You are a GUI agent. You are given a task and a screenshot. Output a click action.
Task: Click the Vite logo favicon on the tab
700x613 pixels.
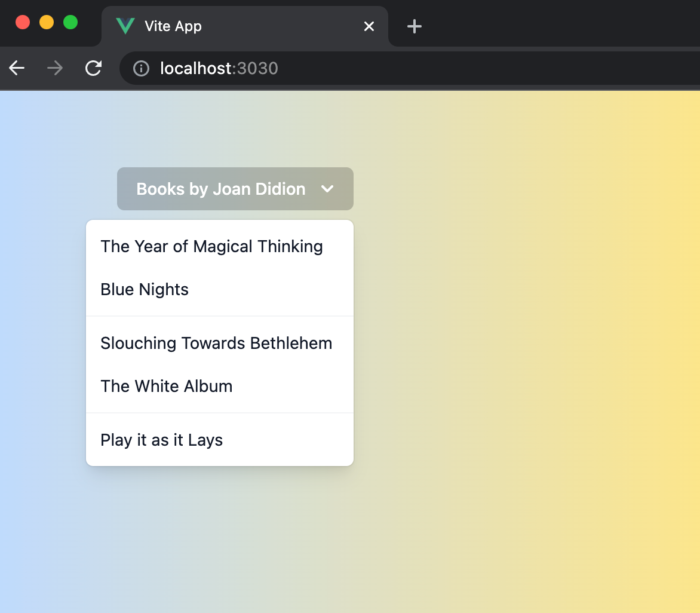tap(125, 26)
